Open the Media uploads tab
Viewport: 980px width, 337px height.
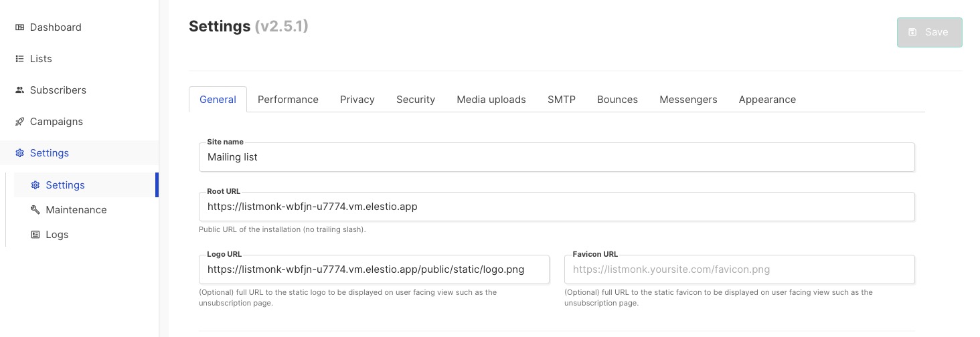(x=491, y=100)
